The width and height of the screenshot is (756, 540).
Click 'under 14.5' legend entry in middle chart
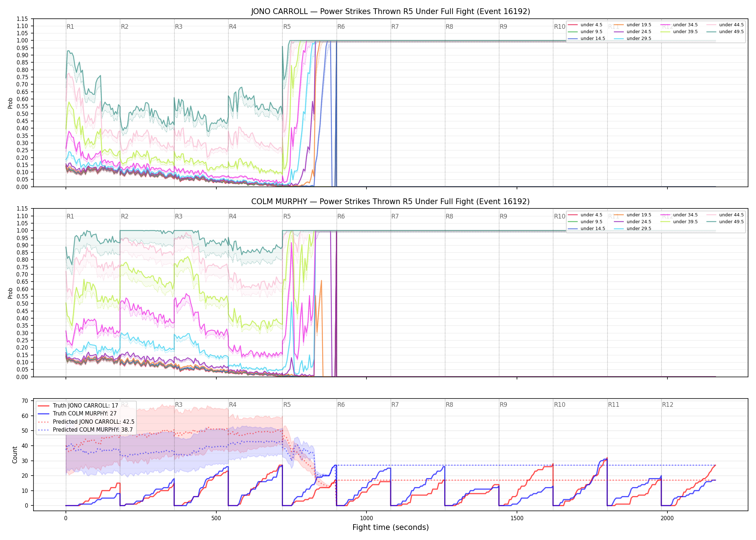pos(586,229)
